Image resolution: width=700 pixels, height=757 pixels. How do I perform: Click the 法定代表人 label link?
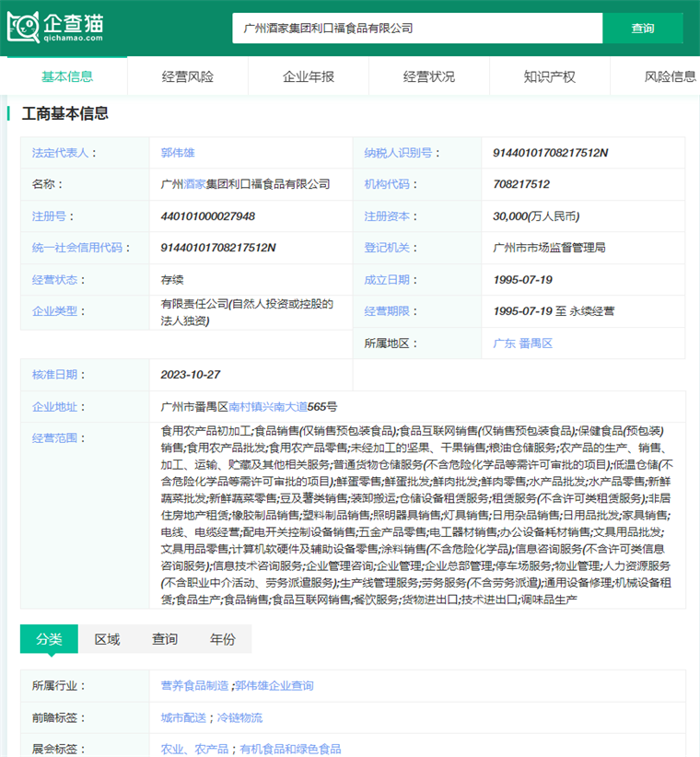(61, 153)
